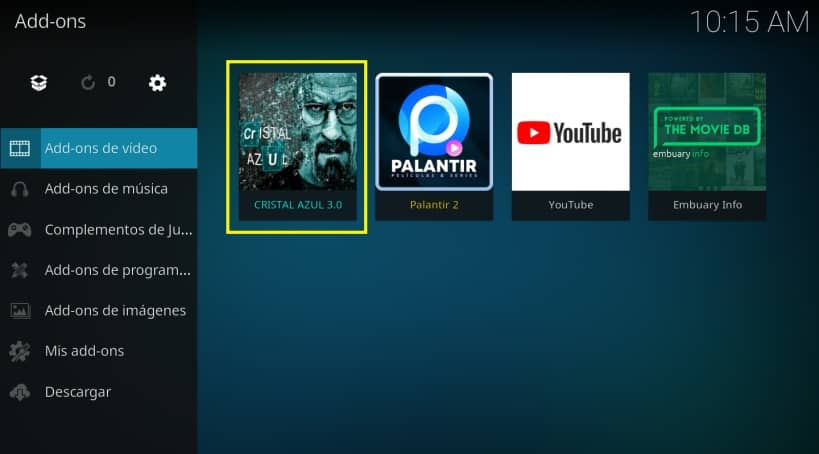Screen dimensions: 819x454
Task: Open the add-on browser box icon
Action: coord(39,83)
